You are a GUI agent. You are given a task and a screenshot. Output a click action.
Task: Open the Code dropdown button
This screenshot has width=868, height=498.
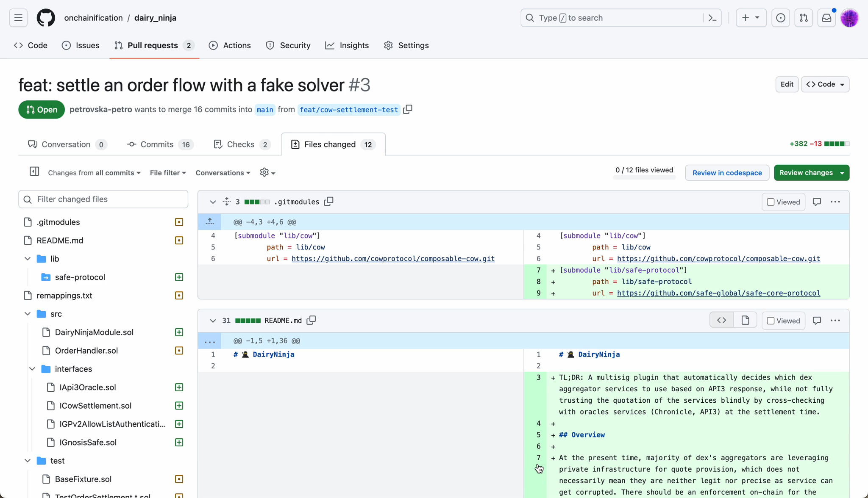point(825,84)
